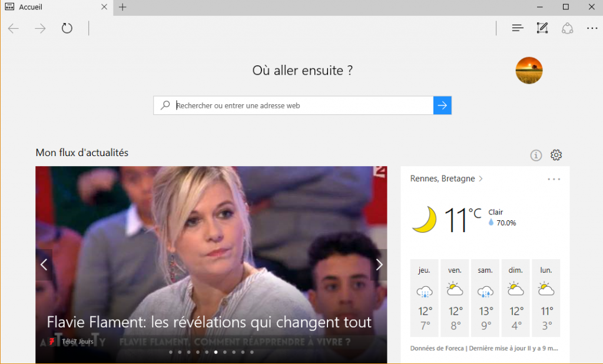Show previous news slide

coord(44,264)
